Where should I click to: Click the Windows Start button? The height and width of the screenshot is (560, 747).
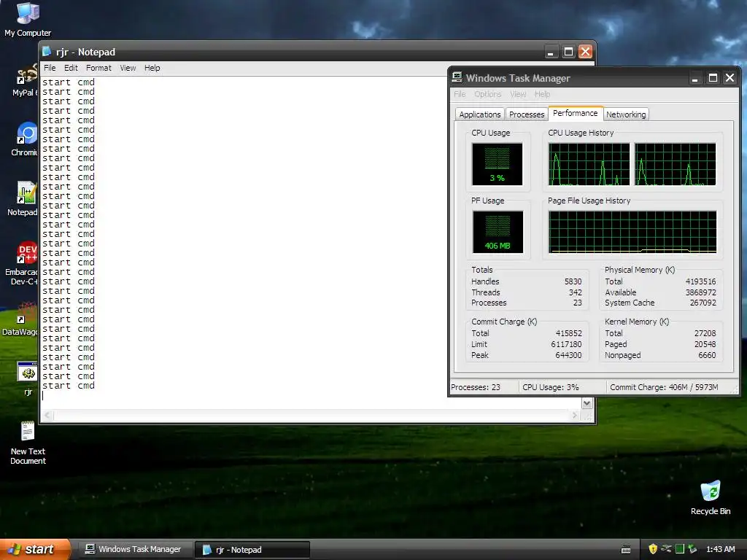click(x=35, y=549)
